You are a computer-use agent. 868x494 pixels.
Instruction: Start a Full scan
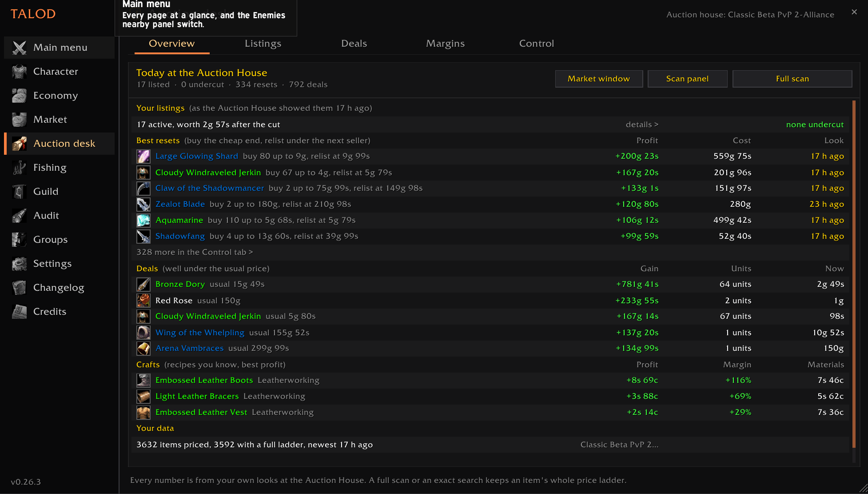[x=792, y=79]
